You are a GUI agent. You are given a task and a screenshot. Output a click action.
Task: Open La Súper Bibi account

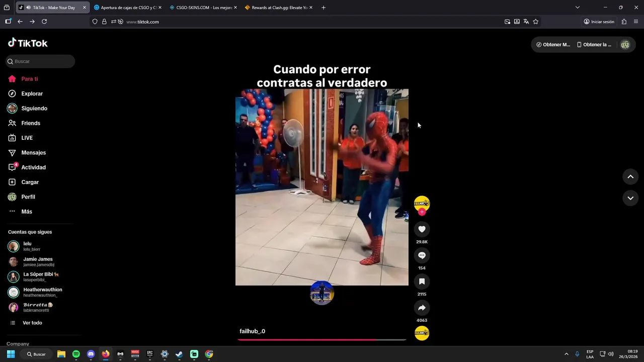[40, 277]
